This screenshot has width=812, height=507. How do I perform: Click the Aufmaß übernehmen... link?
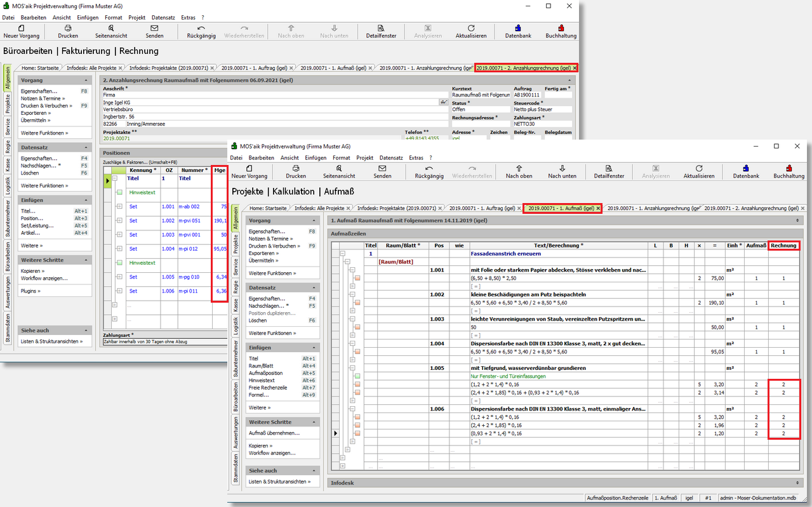click(274, 433)
